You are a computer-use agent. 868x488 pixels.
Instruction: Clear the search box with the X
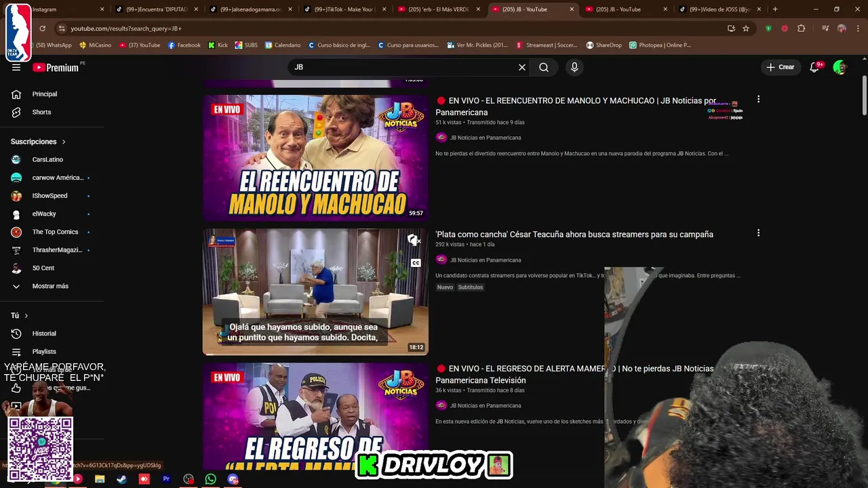tap(522, 67)
